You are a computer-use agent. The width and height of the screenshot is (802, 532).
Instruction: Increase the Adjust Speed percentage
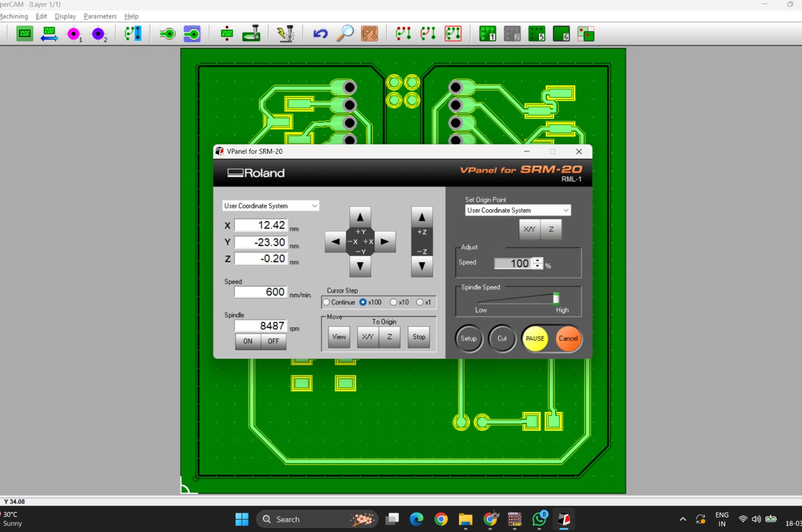(538, 260)
